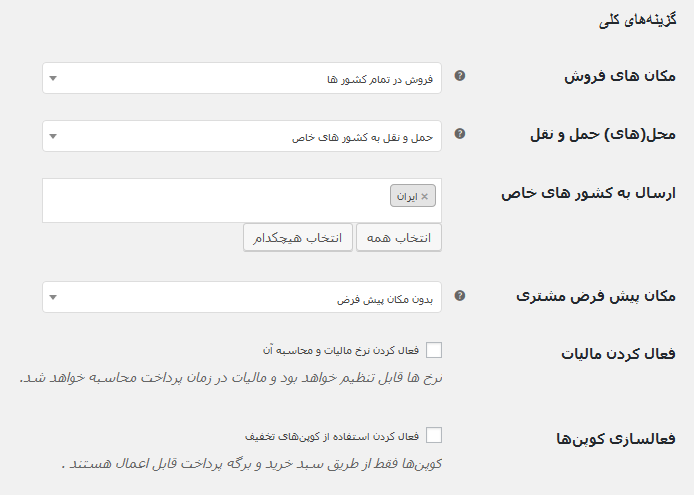The width and height of the screenshot is (694, 495).
Task: Click the arrow of the shipping locations select
Action: [53, 136]
